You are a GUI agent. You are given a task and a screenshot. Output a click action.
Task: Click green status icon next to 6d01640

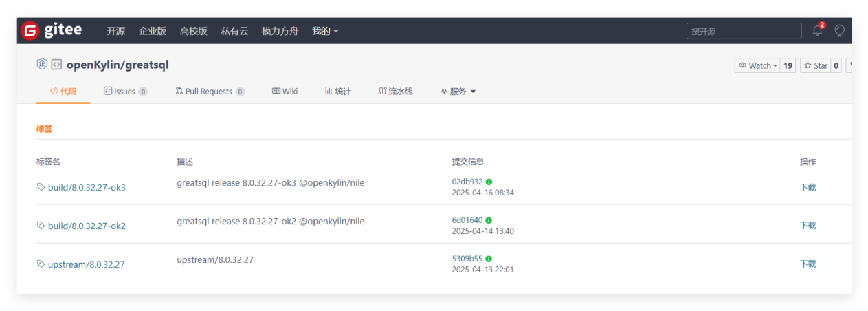click(x=489, y=220)
